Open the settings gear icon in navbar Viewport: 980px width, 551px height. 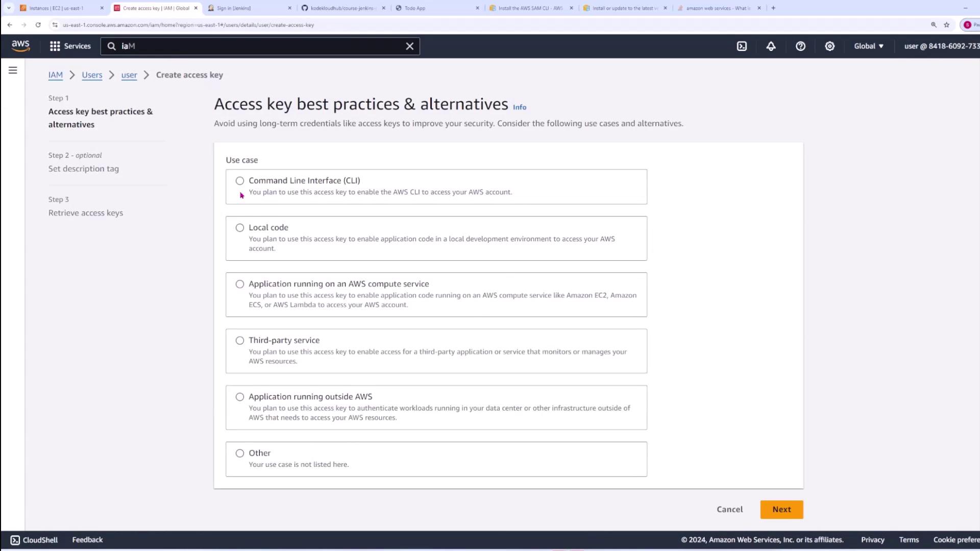coord(830,46)
